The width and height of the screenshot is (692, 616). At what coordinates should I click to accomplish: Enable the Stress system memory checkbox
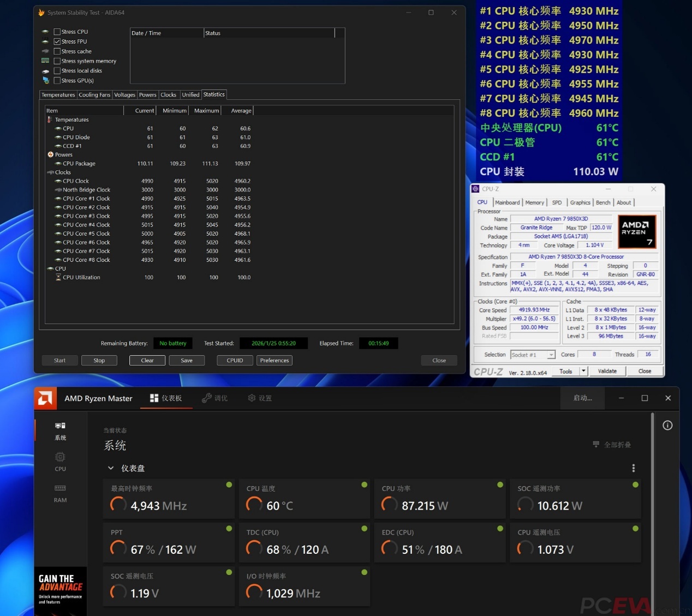coord(57,61)
